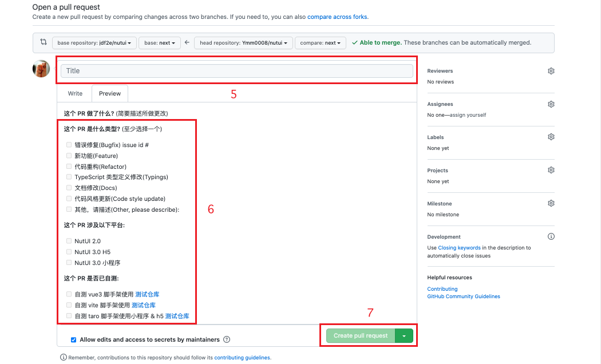Viewport: 601px width, 364px height.
Task: Click the Development info icon
Action: click(x=551, y=236)
